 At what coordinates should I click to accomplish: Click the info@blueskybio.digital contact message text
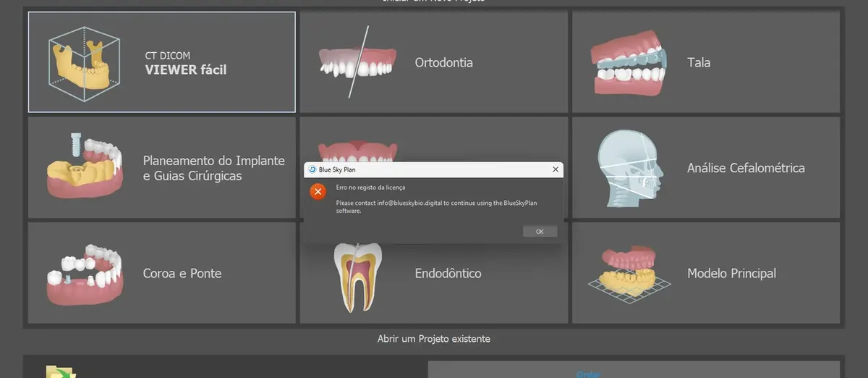(x=435, y=207)
